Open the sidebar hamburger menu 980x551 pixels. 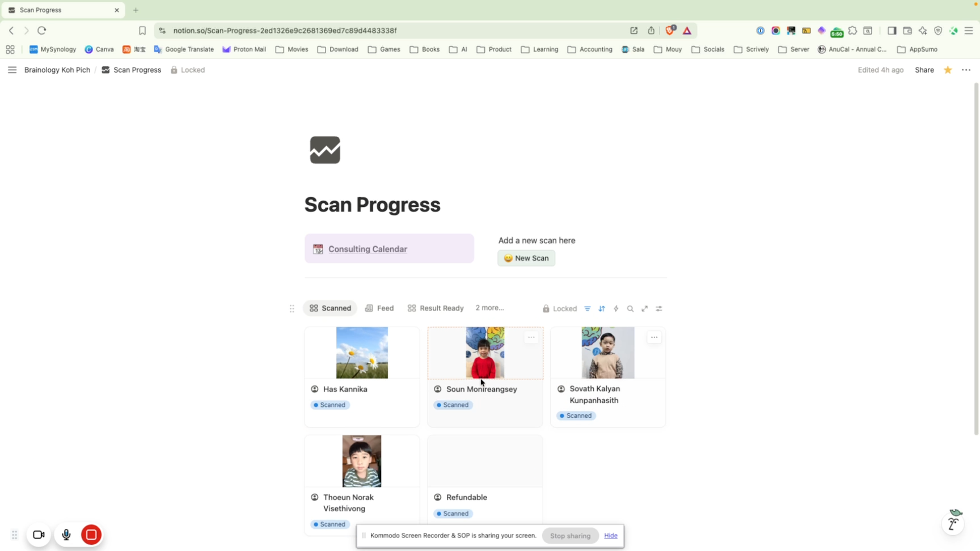pos(12,70)
